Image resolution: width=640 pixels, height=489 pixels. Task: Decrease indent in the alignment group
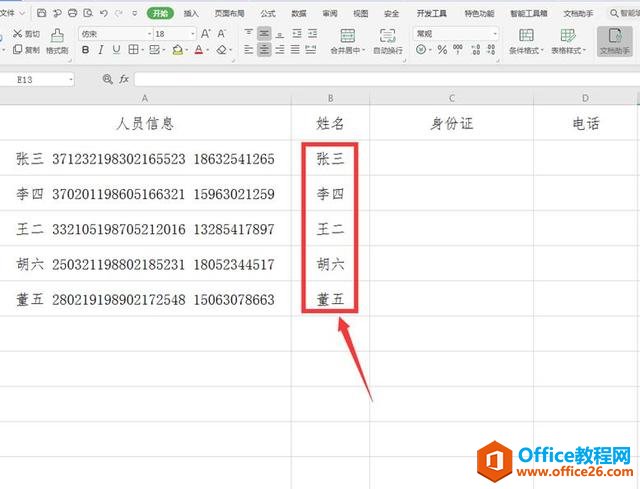(x=297, y=33)
